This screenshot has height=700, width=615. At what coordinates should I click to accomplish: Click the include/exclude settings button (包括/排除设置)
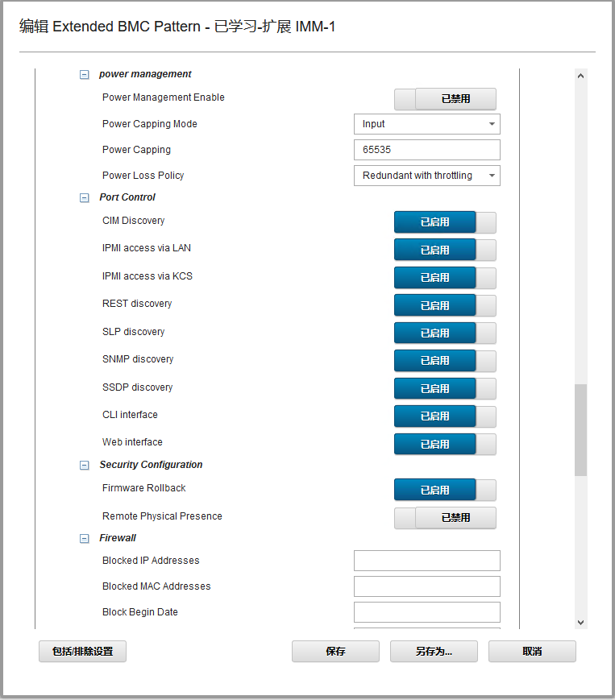(x=83, y=652)
